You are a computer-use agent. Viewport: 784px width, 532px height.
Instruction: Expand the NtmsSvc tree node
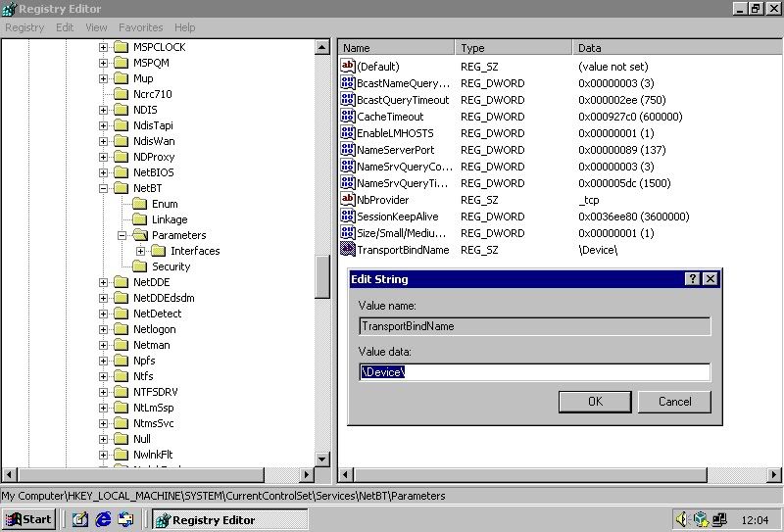(x=103, y=423)
